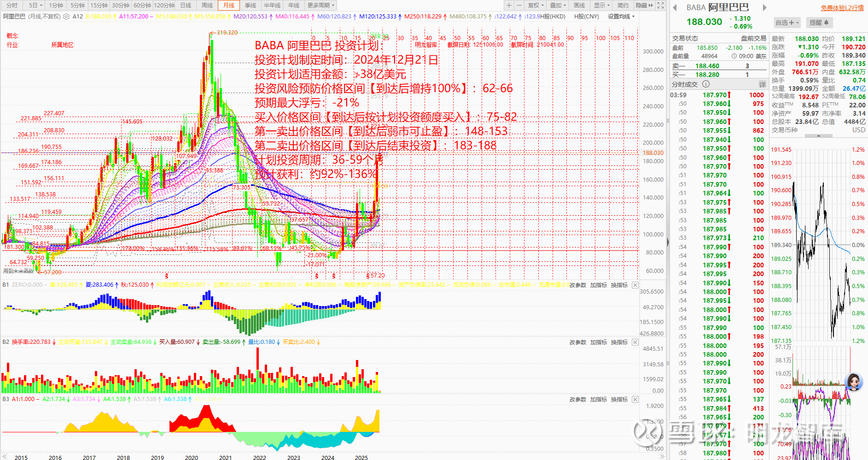Viewport: 868px width, 460px height.
Task: Switch to the 5分钟 tab
Action: (x=77, y=6)
